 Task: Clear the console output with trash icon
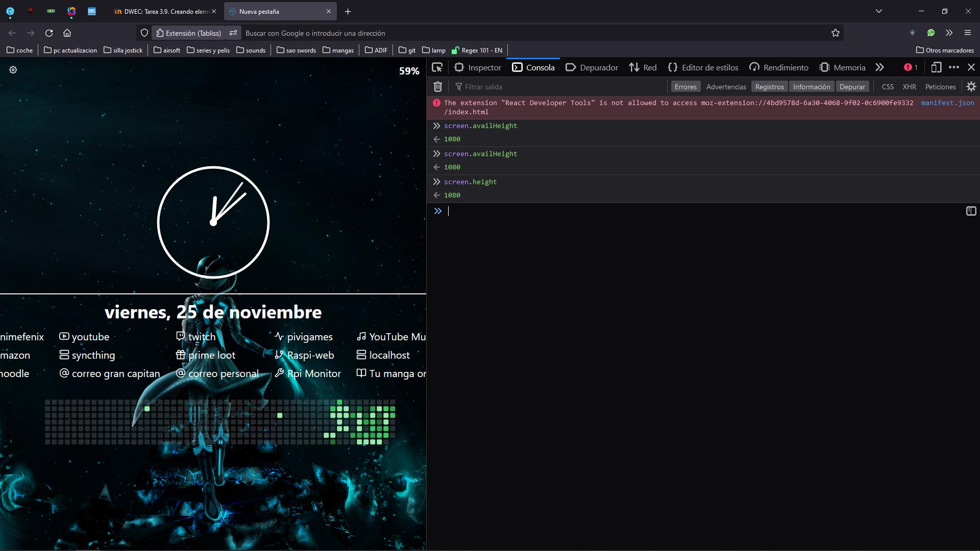(x=437, y=87)
